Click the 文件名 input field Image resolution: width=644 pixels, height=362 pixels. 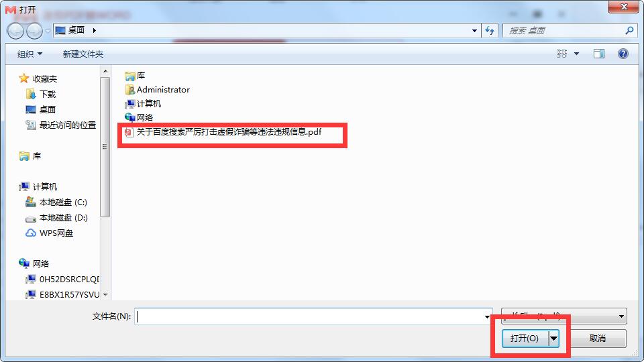click(x=313, y=316)
